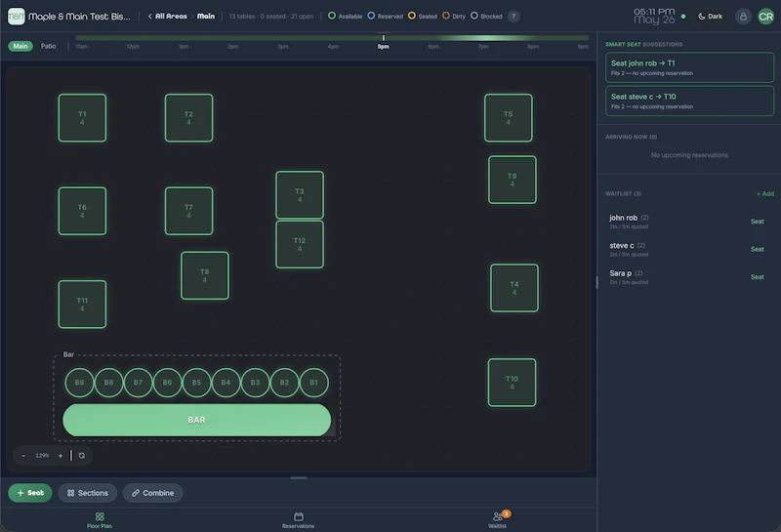Open the Waitlist bottom tab

pyautogui.click(x=498, y=520)
